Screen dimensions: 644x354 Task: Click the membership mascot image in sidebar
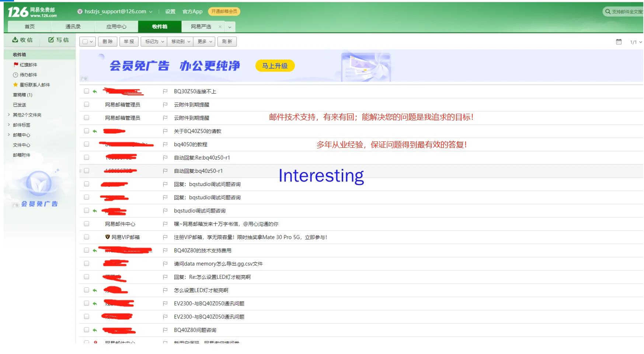39,183
